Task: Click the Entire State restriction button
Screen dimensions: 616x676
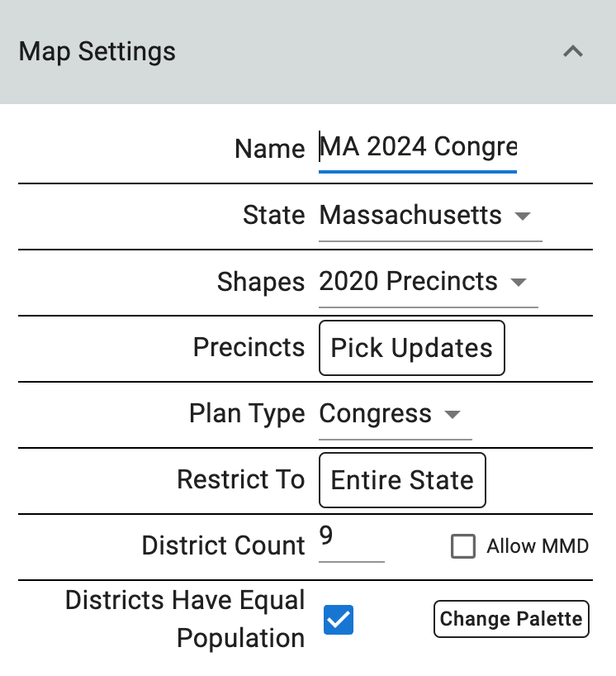Action: 402,480
